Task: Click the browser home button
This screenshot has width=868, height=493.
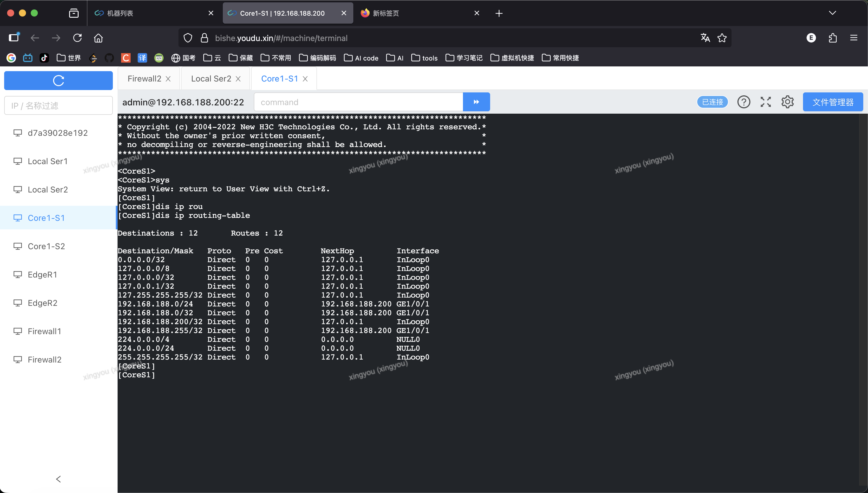Action: (98, 38)
